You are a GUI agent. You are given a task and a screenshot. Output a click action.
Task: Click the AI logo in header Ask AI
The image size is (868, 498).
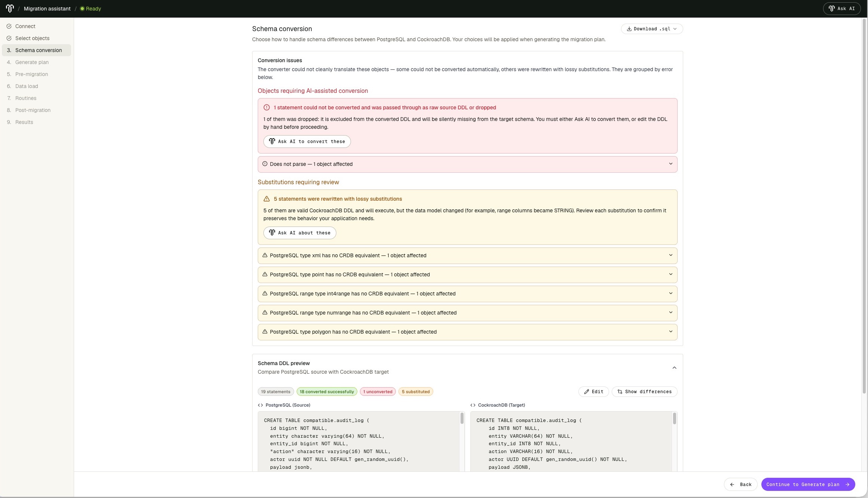coord(832,9)
